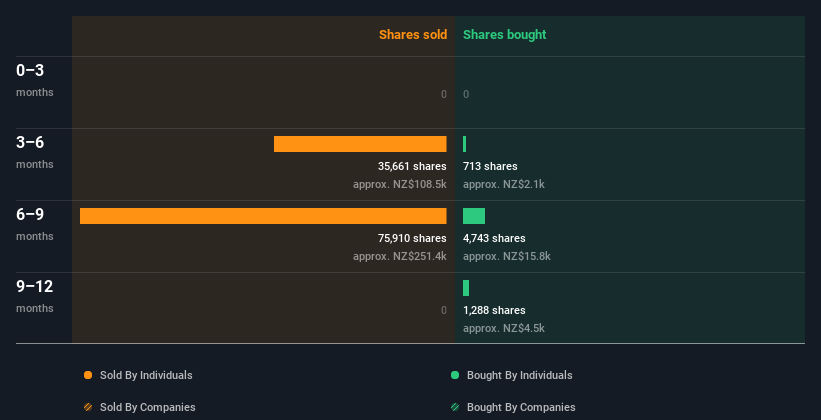Click the Shares bought column header
821x420 pixels.
tap(504, 35)
